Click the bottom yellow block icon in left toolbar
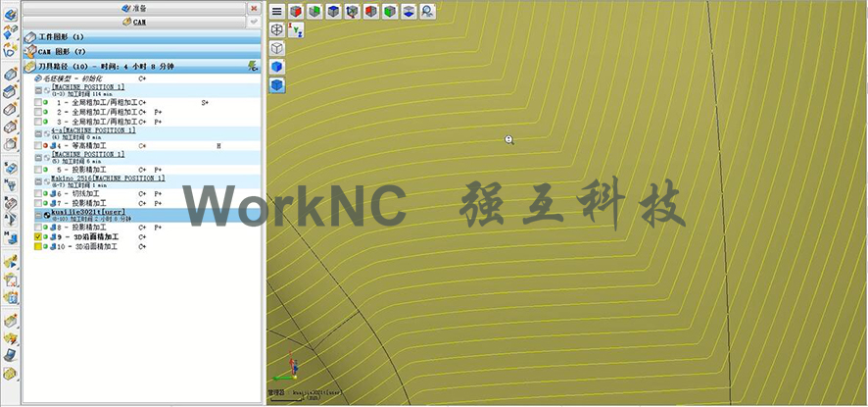Screen dimensions: 868x407 pos(11,374)
